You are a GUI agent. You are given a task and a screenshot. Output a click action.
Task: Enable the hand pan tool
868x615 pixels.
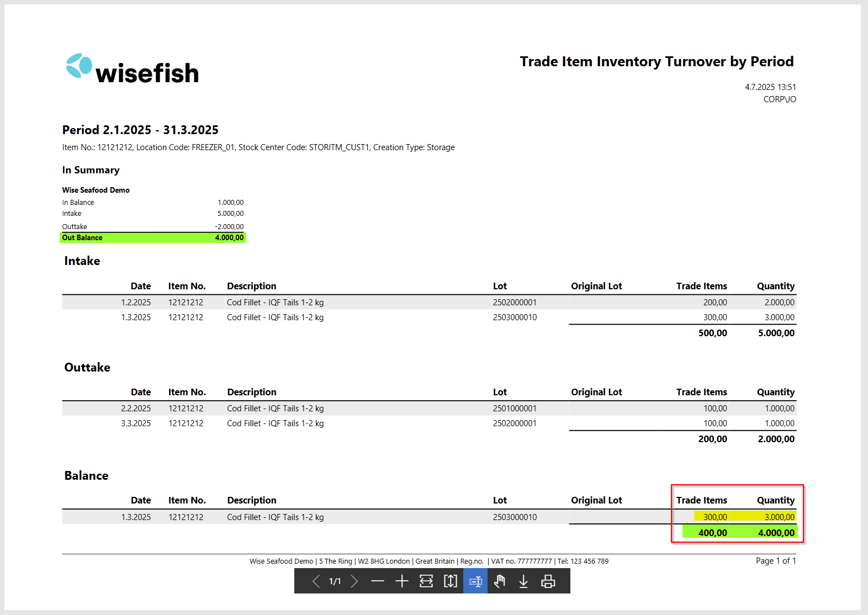click(x=500, y=581)
